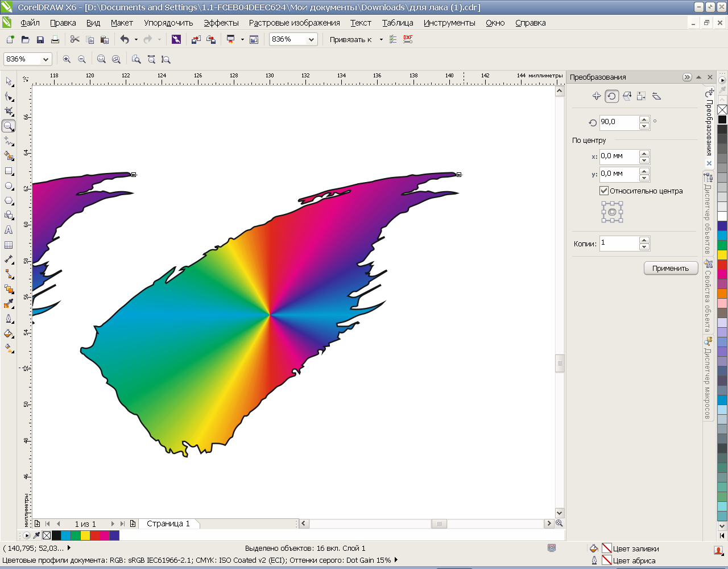This screenshot has width=728, height=569.
Task: Open the 836% zoom level dropdown in standard toolbar
Action: tap(311, 39)
